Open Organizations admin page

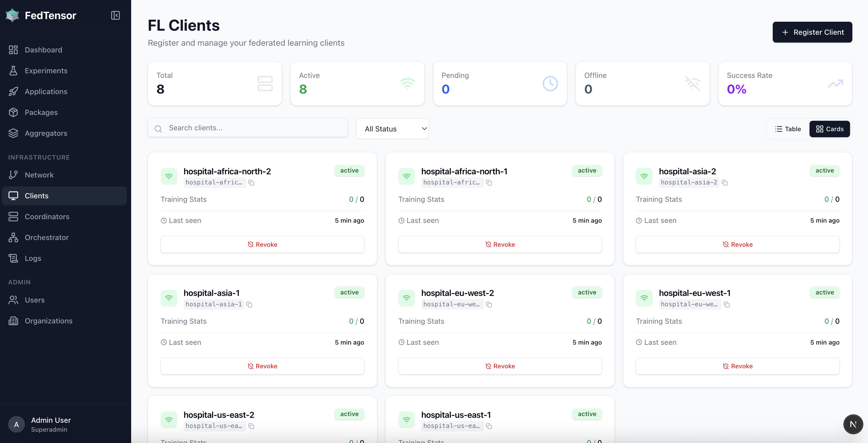coord(49,321)
